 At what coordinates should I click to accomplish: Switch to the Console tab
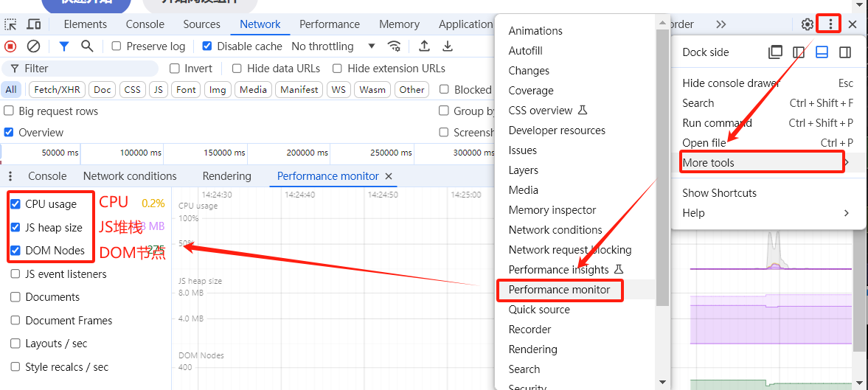tap(145, 24)
